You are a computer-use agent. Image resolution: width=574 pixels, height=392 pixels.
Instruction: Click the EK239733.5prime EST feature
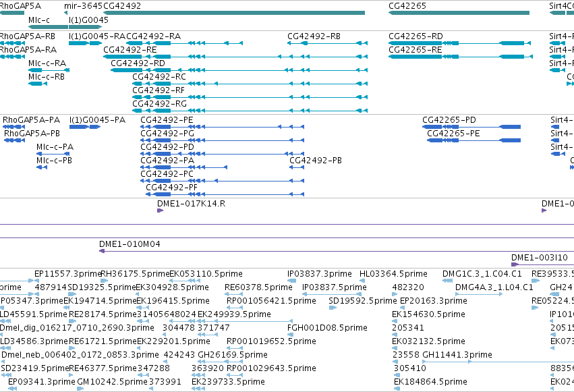[198, 389]
